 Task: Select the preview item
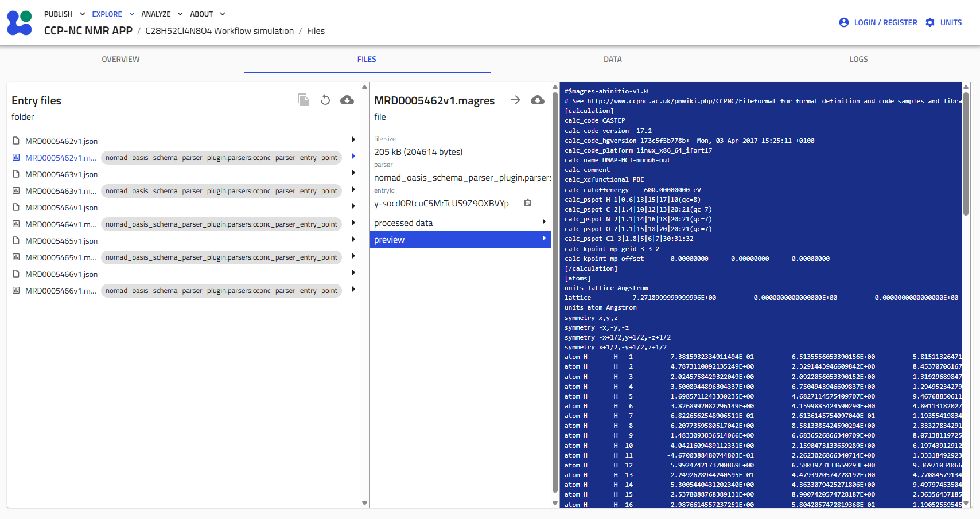pos(460,239)
